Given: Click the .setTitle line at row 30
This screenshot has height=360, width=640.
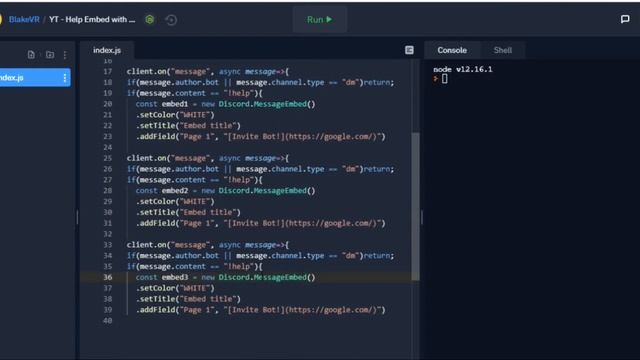Looking at the screenshot, I should click(x=188, y=212).
